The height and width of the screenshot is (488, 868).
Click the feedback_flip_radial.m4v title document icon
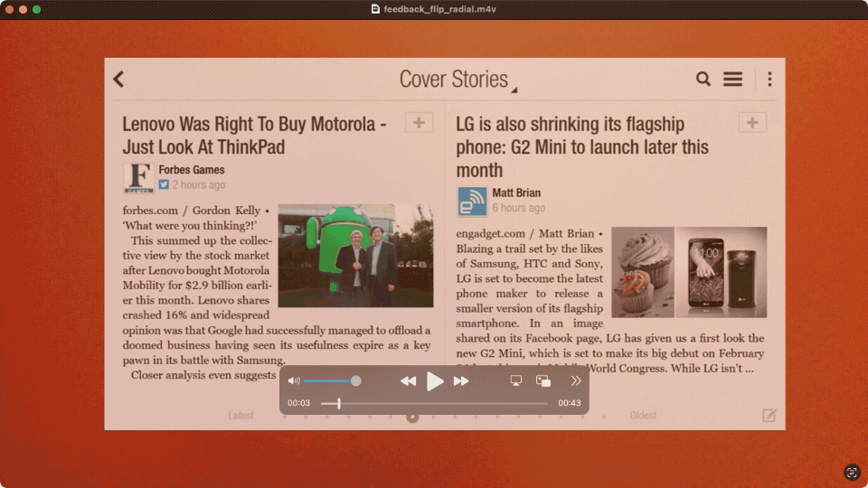pyautogui.click(x=375, y=9)
